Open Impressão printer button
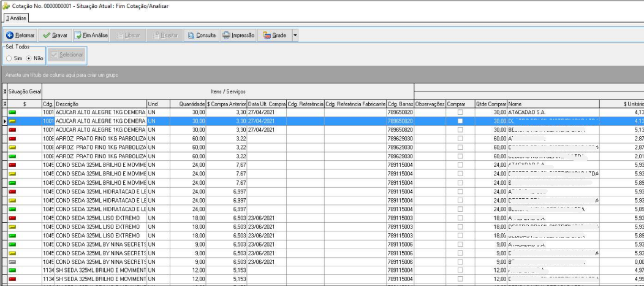This screenshot has width=644, height=286. pos(238,36)
